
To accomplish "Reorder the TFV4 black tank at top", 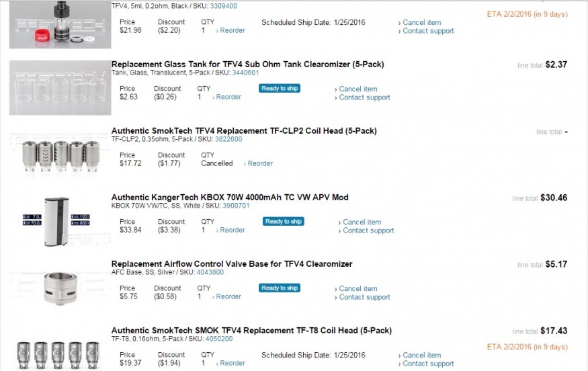I will click(232, 30).
